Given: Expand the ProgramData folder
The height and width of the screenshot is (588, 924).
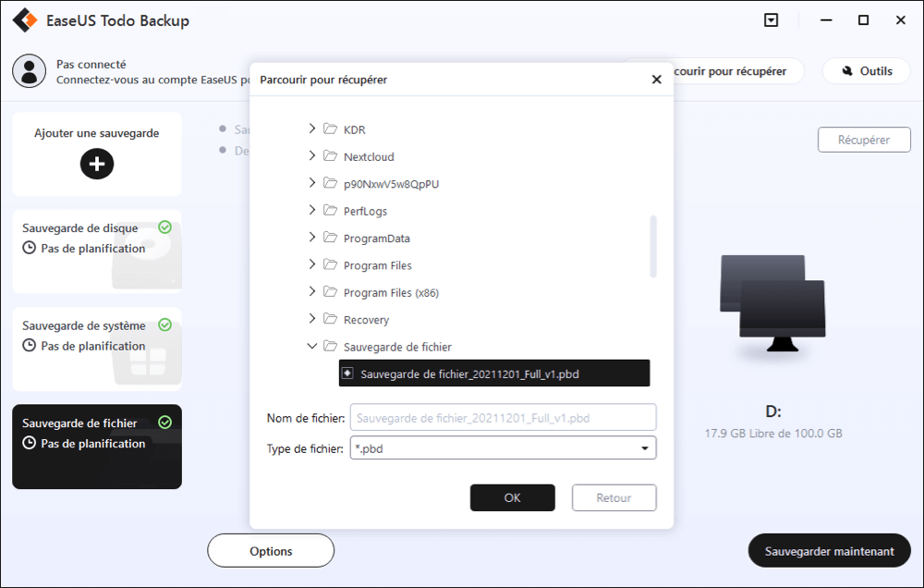Looking at the screenshot, I should tap(311, 237).
